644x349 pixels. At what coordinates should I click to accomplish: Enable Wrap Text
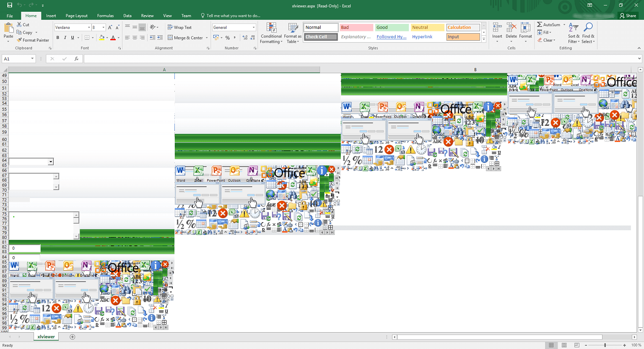tap(179, 27)
